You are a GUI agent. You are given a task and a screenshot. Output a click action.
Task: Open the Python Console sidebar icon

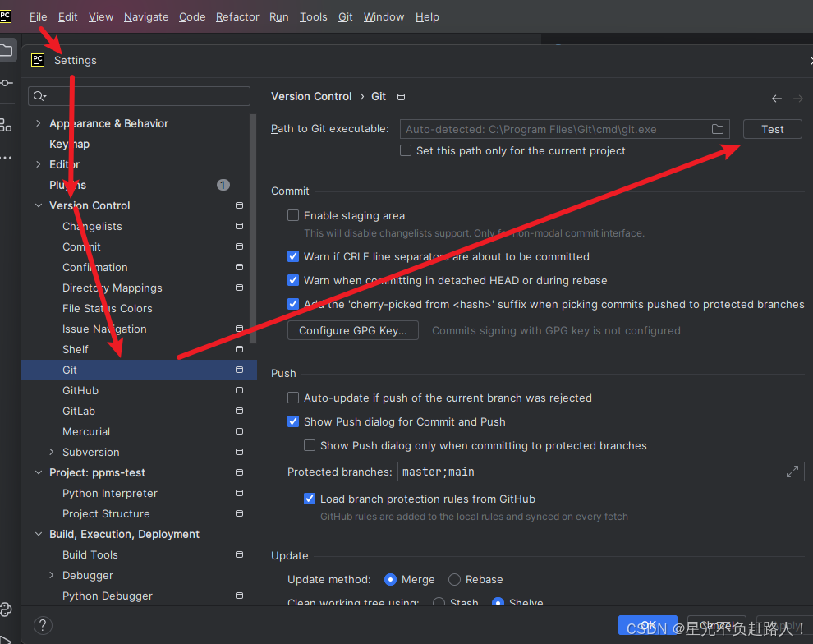pos(6,609)
